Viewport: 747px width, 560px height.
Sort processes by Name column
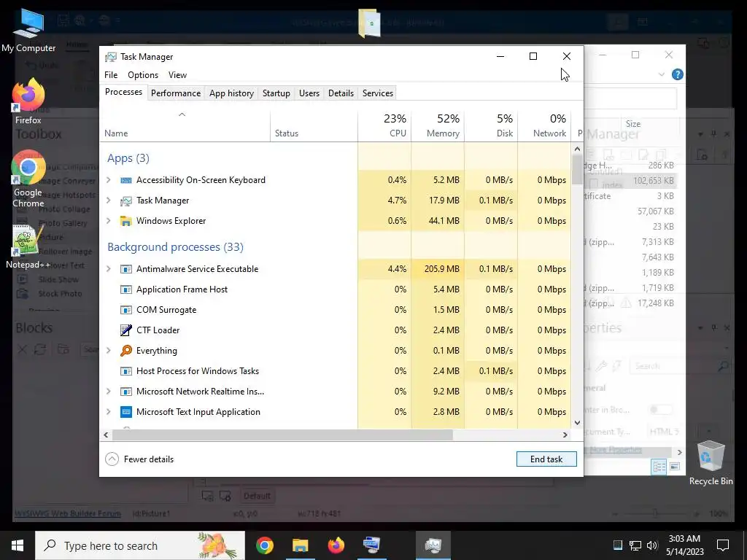tap(185, 126)
